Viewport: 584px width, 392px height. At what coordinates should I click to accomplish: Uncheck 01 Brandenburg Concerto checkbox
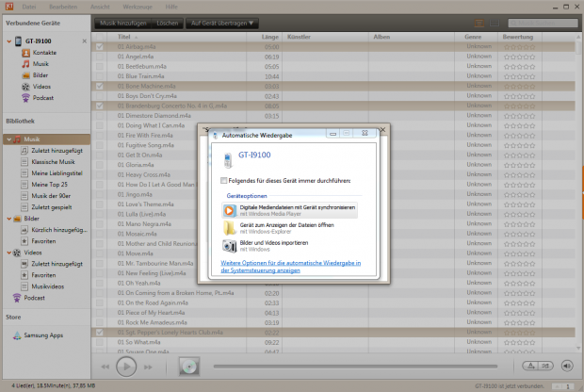coord(100,106)
